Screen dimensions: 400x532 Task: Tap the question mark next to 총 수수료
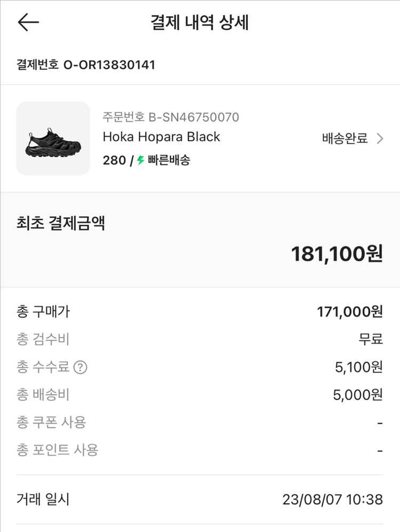tap(80, 367)
